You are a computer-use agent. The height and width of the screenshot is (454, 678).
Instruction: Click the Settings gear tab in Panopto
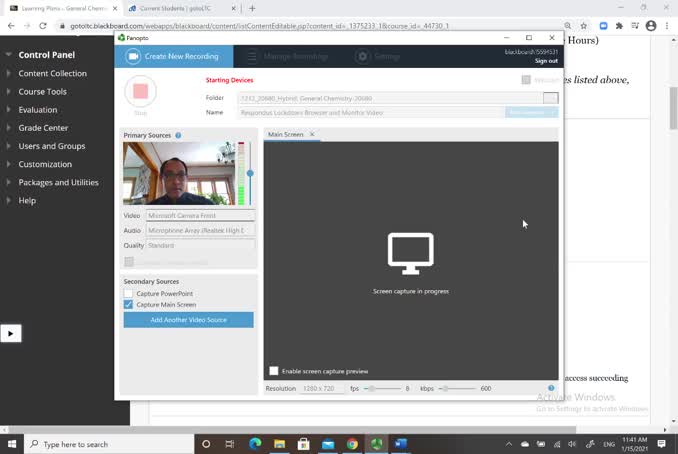click(378, 57)
